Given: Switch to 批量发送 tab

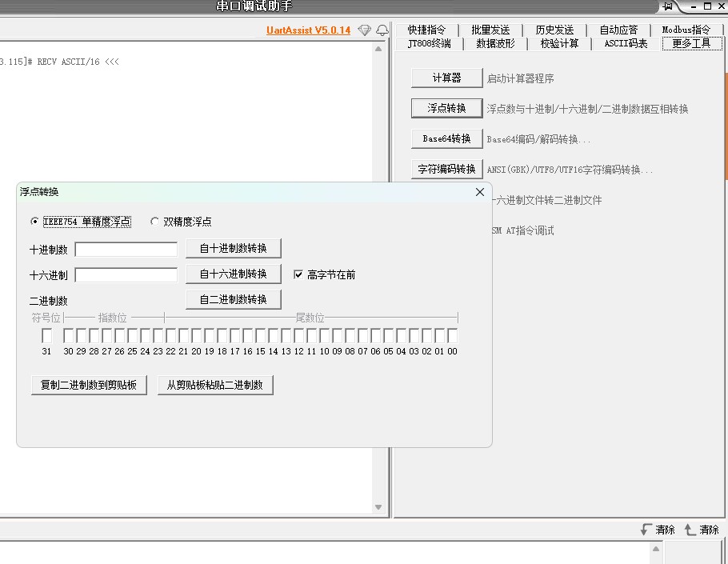Looking at the screenshot, I should [x=490, y=30].
